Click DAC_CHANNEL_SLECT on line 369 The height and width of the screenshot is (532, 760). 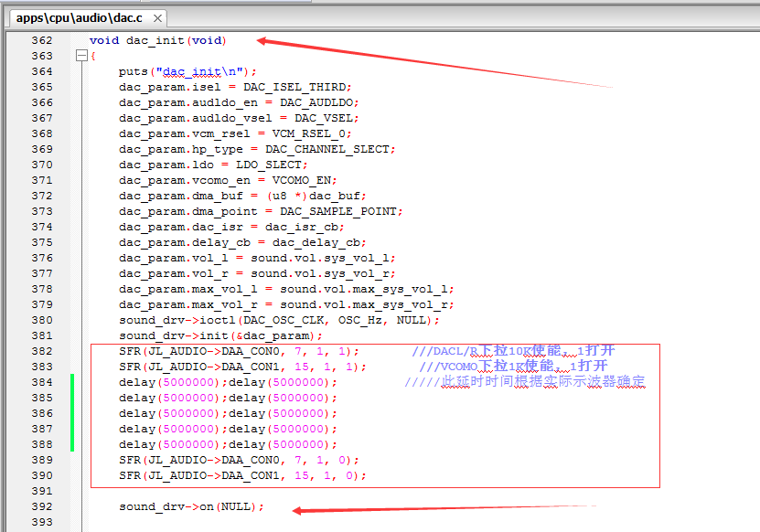327,149
